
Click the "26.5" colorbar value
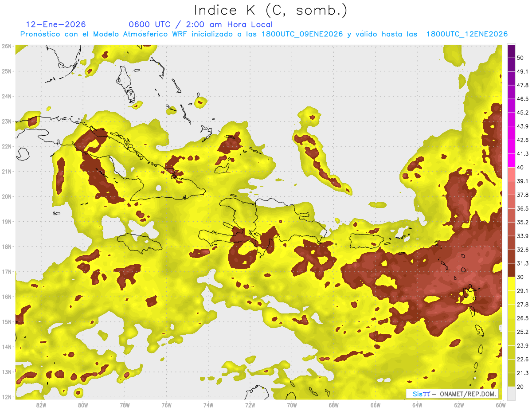click(x=523, y=318)
